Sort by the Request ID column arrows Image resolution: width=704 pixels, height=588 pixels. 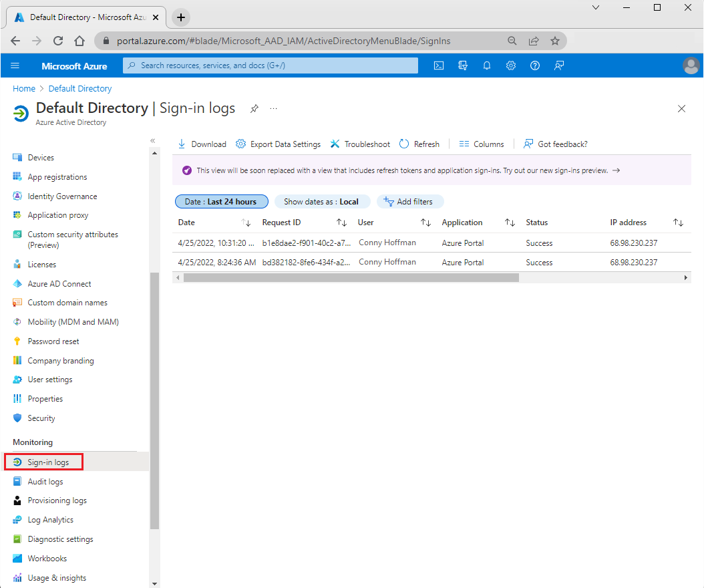tap(342, 223)
